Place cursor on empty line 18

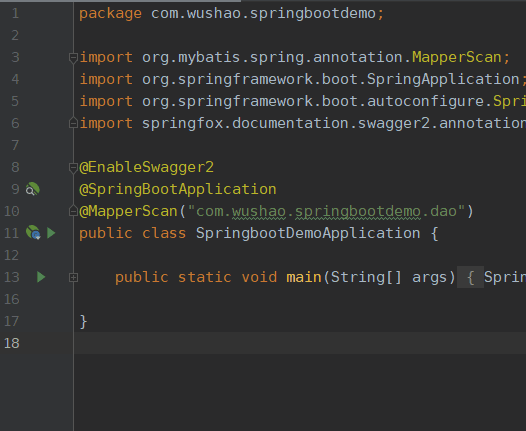click(300, 343)
